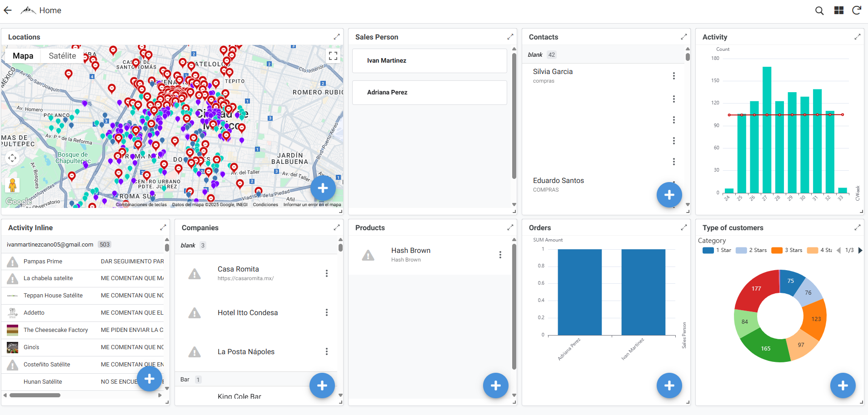
Task: Click the grid layout view icon
Action: [839, 10]
